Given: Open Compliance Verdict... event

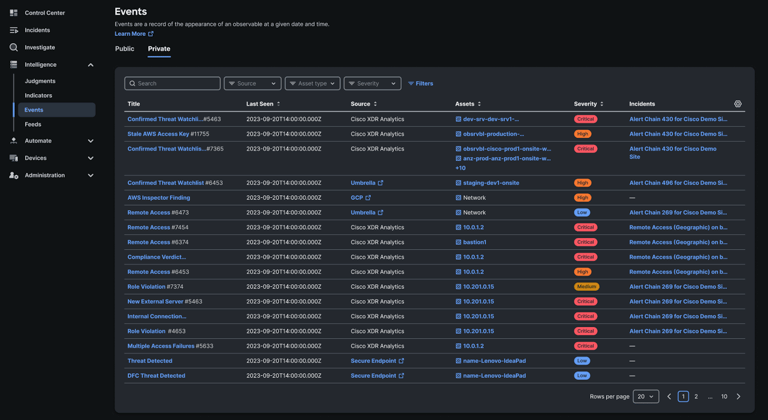Looking at the screenshot, I should 157,257.
